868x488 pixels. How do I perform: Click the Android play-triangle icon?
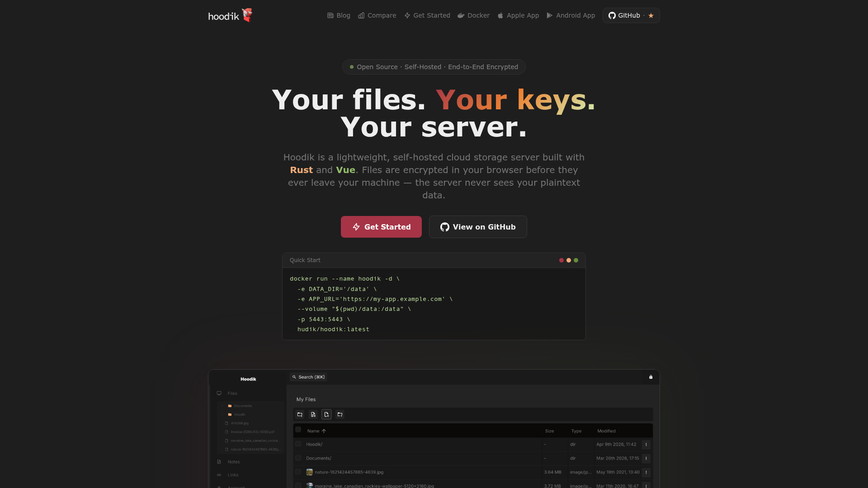(550, 15)
